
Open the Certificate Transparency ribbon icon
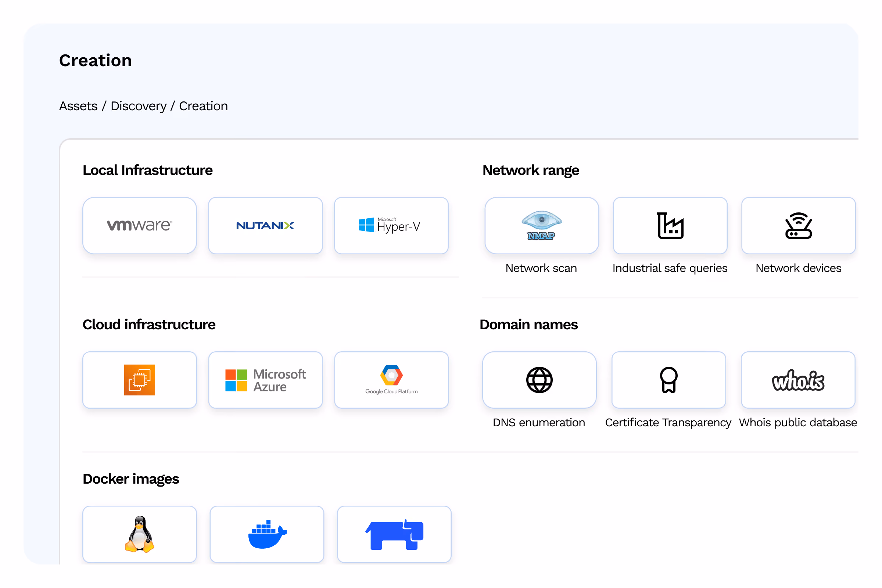[x=668, y=380]
